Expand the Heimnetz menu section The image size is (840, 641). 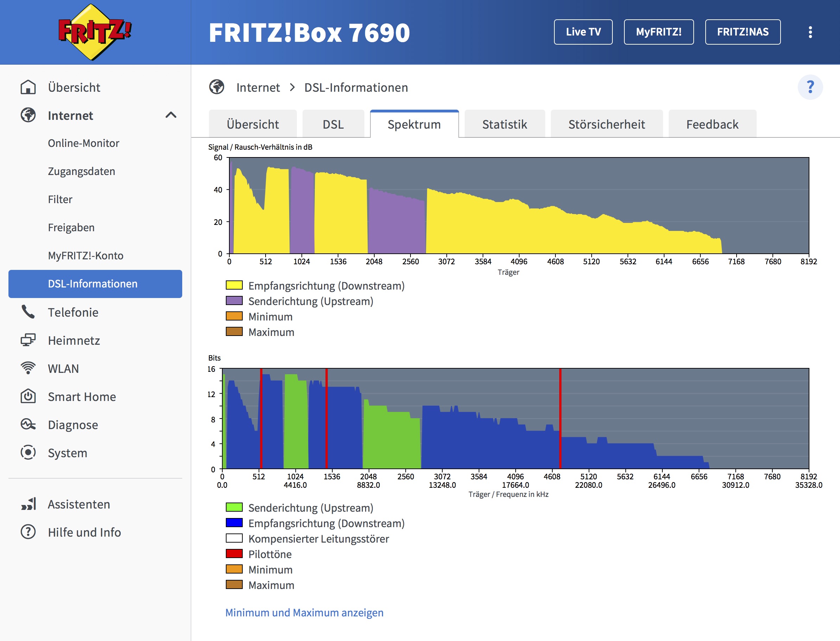tap(74, 340)
